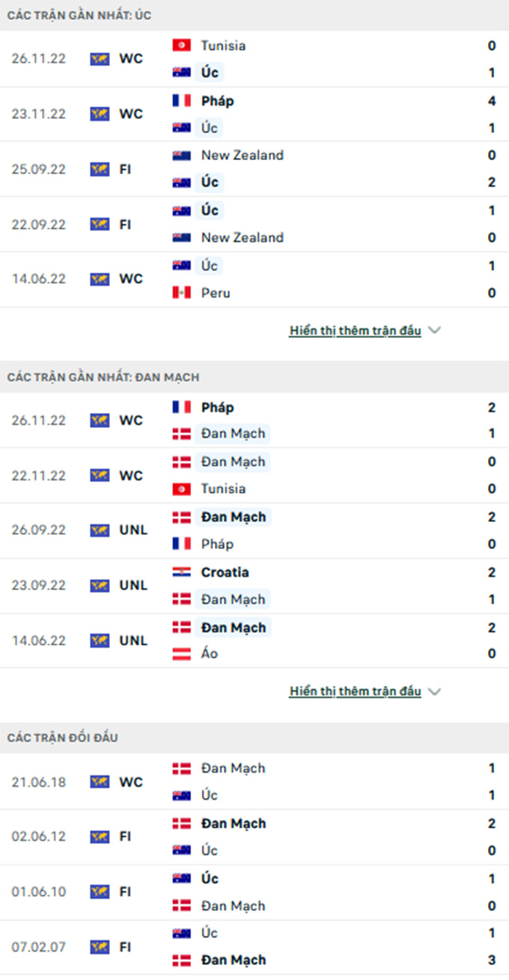Click the Peru flag icon
Viewport: 509px width, 980px height.
(x=181, y=293)
